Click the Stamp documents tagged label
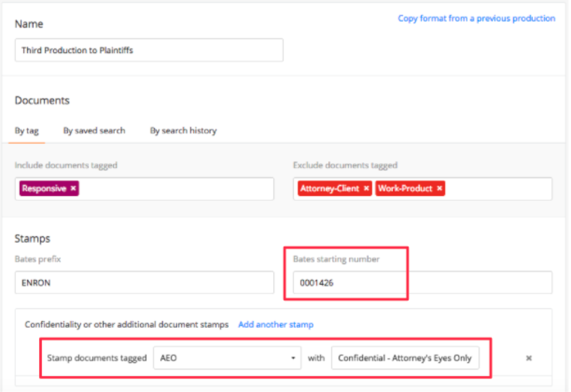Viewport: 571px width, 392px height. (97, 358)
